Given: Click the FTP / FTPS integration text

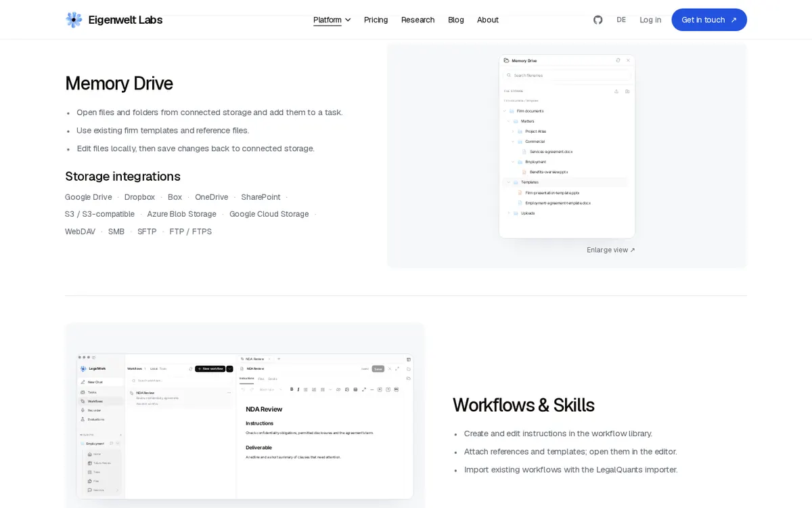Looking at the screenshot, I should click(191, 232).
